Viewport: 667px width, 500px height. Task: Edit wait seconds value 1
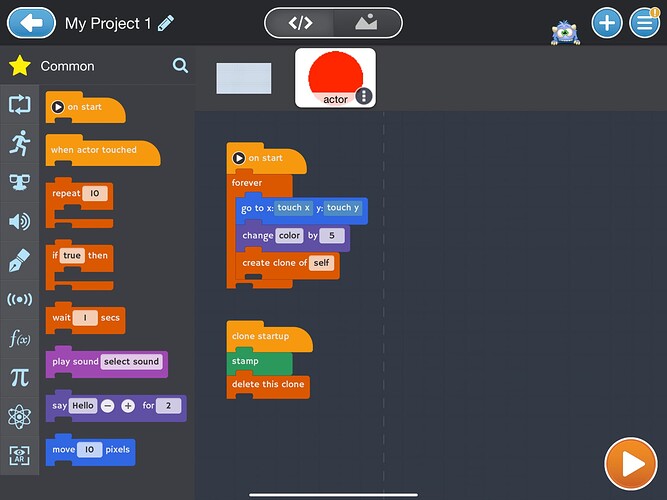pyautogui.click(x=85, y=318)
